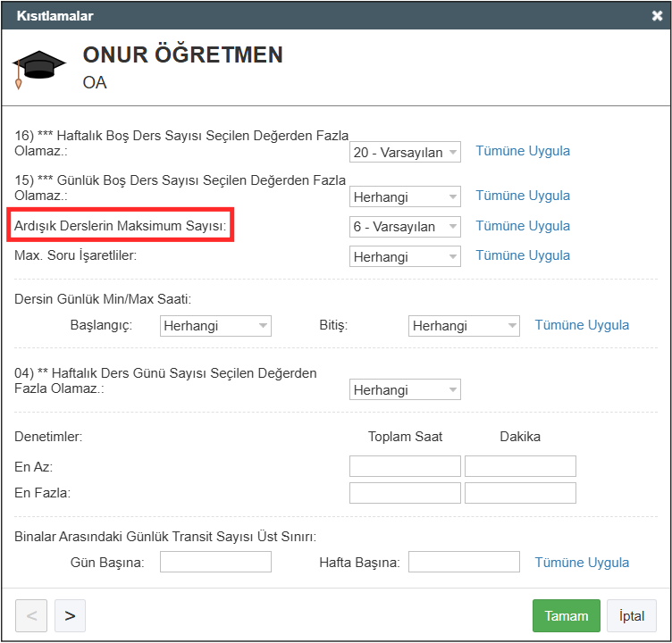The width and height of the screenshot is (672, 643).
Task: Click Tümüne Uygula for daily empty lessons (item 15)
Action: point(523,196)
